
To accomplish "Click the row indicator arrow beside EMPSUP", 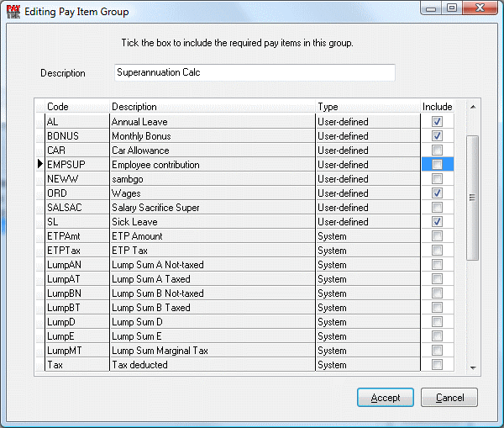I will point(40,164).
